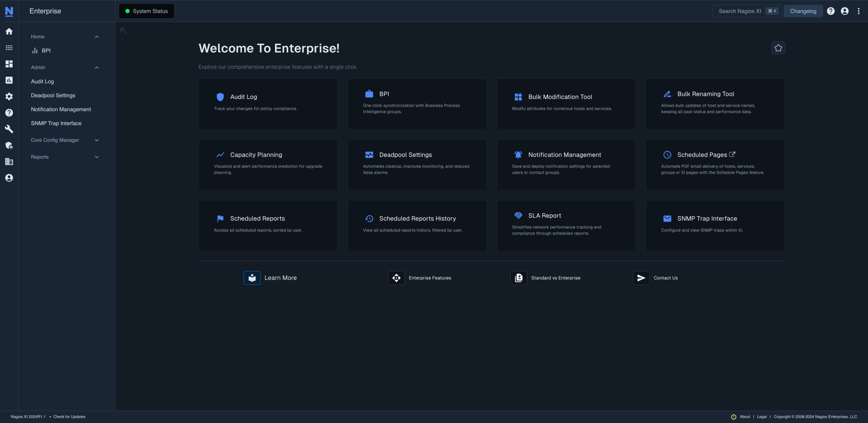Click the wrench tools icon in the sidebar
This screenshot has height=423, width=868.
click(9, 129)
